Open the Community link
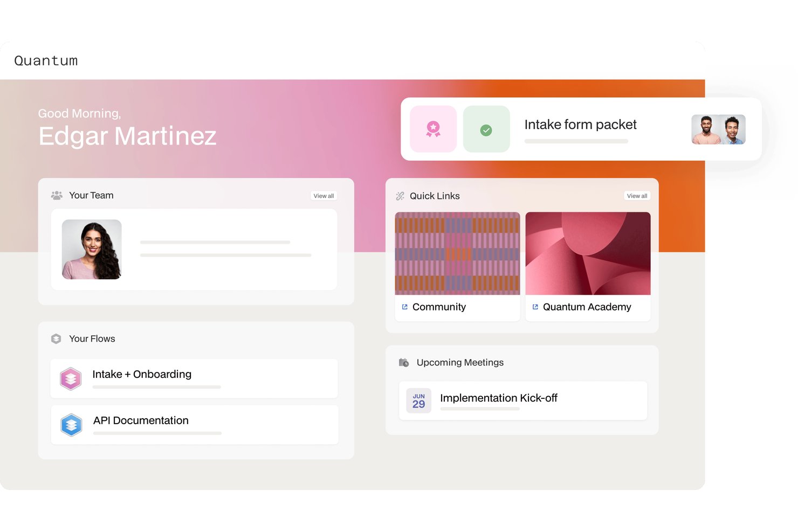The image size is (798, 532). tap(439, 307)
